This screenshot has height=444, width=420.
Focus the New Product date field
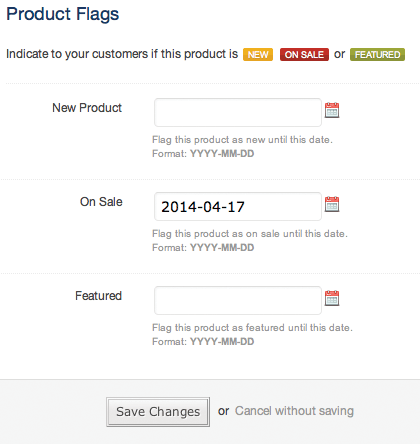pyautogui.click(x=238, y=112)
